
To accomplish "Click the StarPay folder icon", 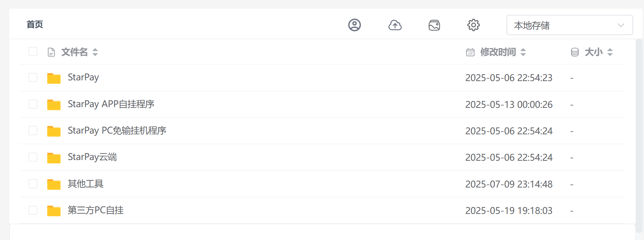I will (x=54, y=78).
